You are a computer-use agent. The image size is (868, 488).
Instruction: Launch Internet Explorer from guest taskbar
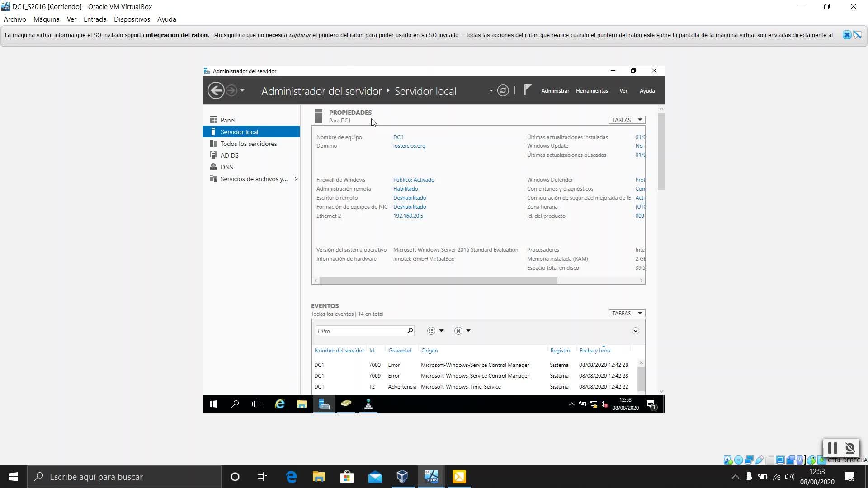280,404
